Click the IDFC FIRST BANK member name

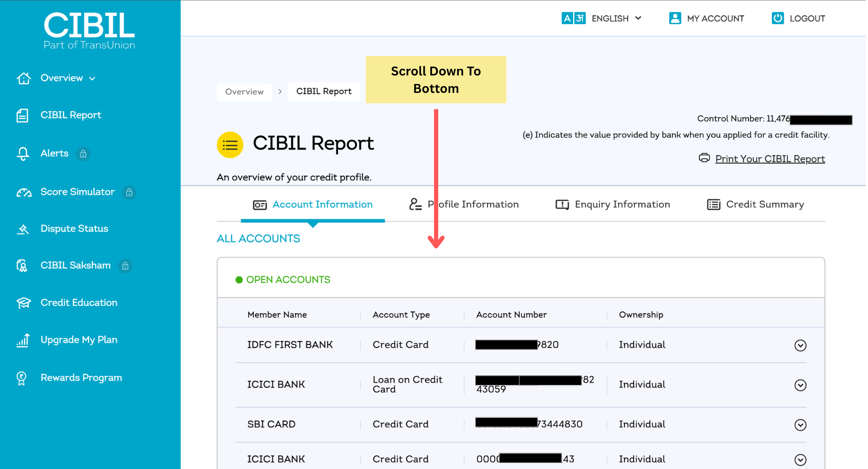[290, 345]
